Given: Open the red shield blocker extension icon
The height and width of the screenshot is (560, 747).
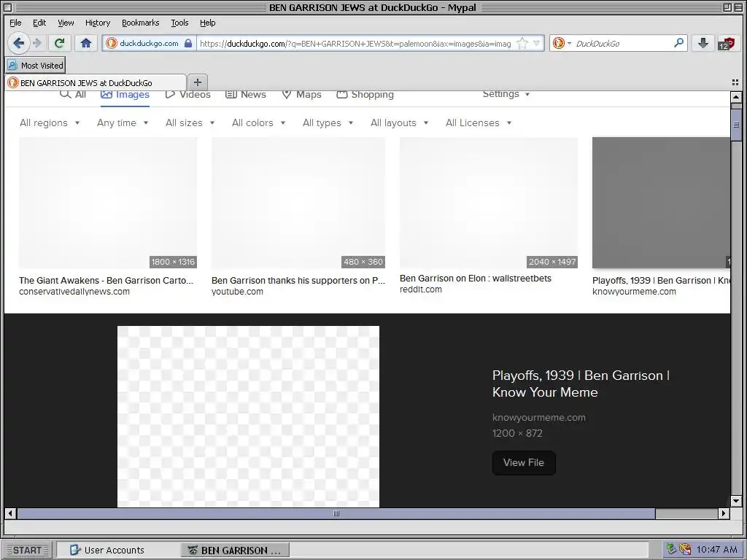Looking at the screenshot, I should (727, 43).
